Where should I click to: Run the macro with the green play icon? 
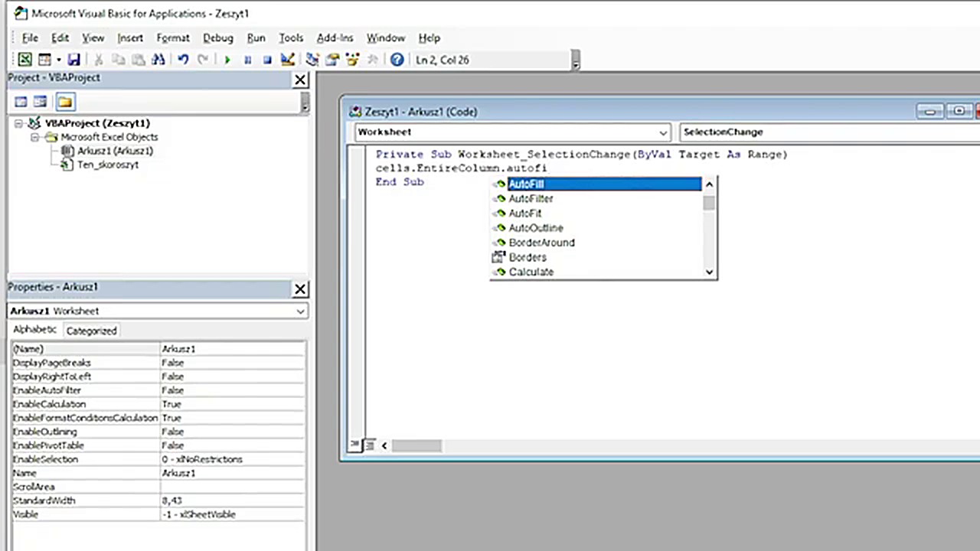[x=227, y=60]
